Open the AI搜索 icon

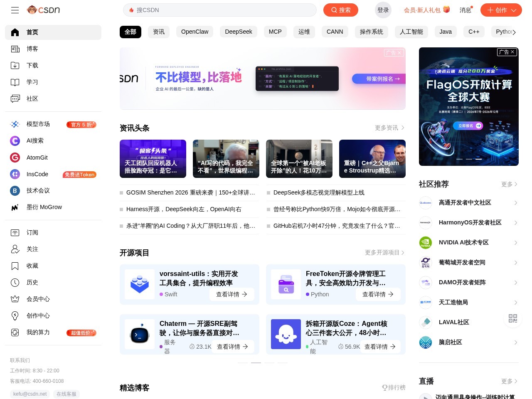pos(15,140)
